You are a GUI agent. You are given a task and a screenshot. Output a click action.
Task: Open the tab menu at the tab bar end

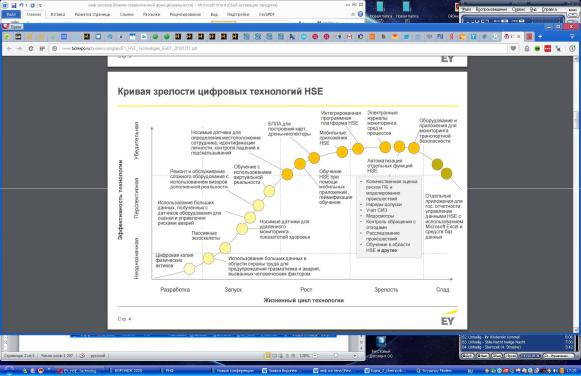click(573, 37)
